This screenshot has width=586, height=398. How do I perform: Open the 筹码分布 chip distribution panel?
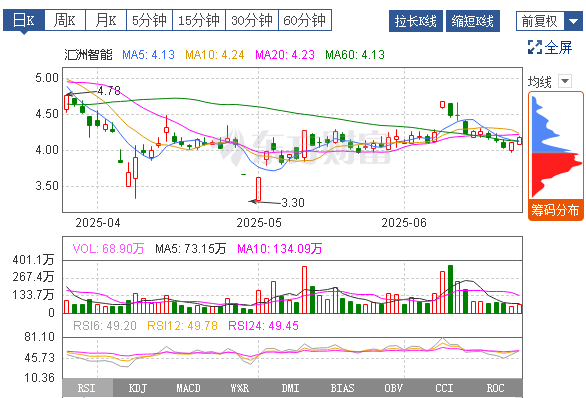tap(555, 210)
